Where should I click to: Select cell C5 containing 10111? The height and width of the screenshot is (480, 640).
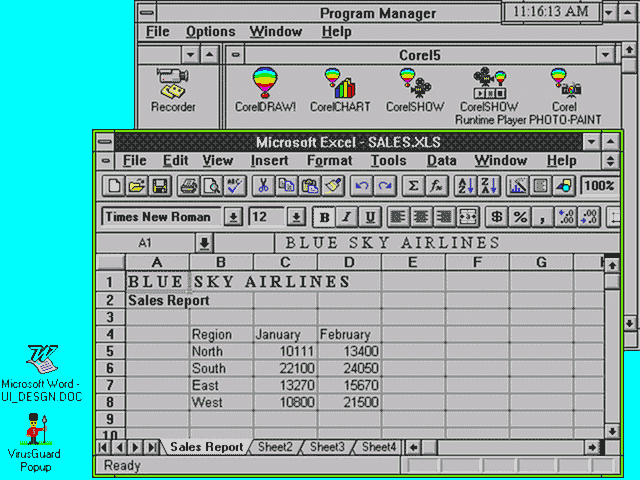(285, 351)
